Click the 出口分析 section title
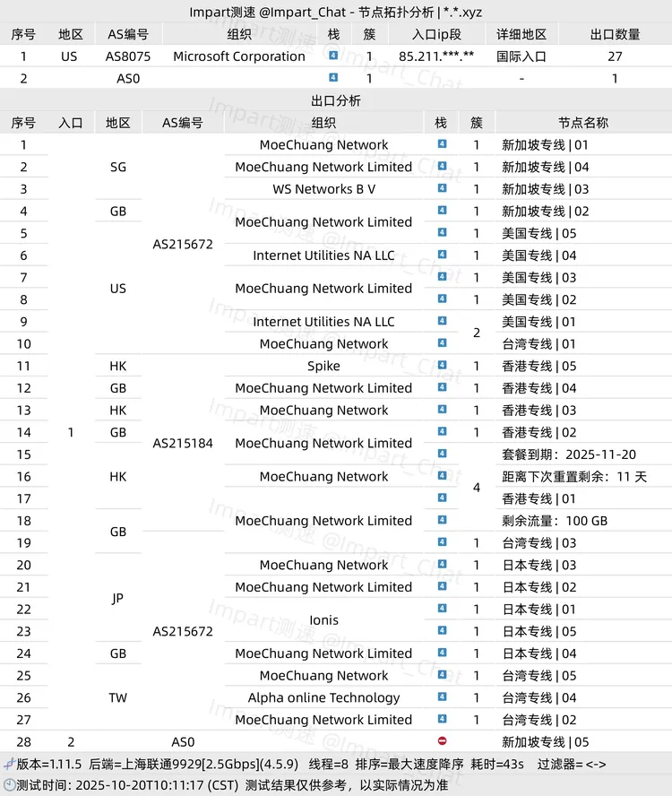The image size is (672, 796). click(336, 100)
